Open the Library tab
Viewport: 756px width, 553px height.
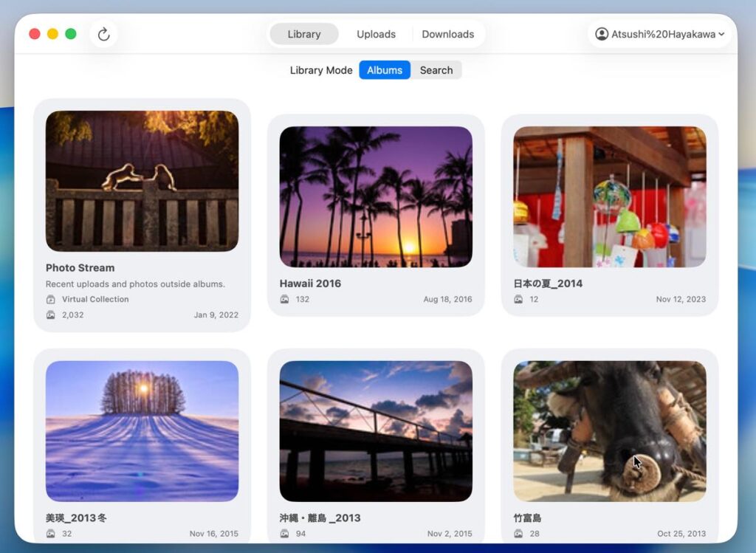(304, 34)
